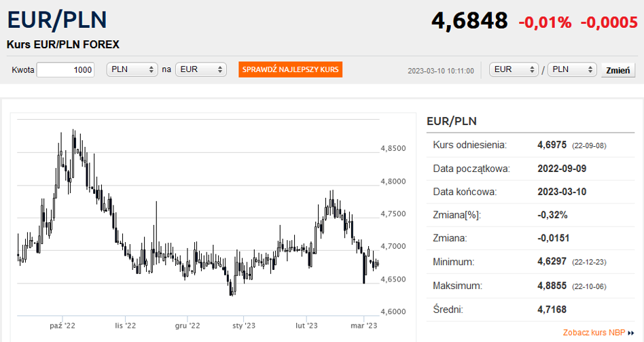Click the chart axis label lis '22

[x=125, y=326]
